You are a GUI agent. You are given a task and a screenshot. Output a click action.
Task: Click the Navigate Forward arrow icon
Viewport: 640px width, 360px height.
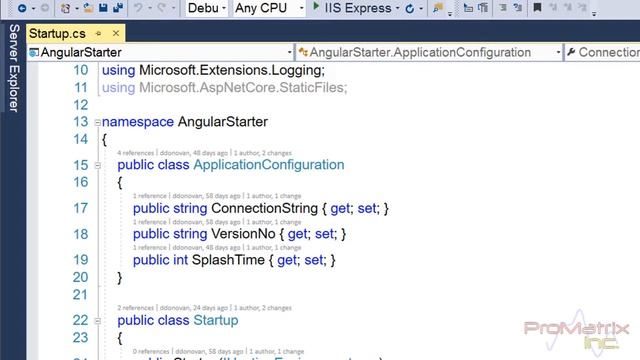pyautogui.click(x=45, y=8)
